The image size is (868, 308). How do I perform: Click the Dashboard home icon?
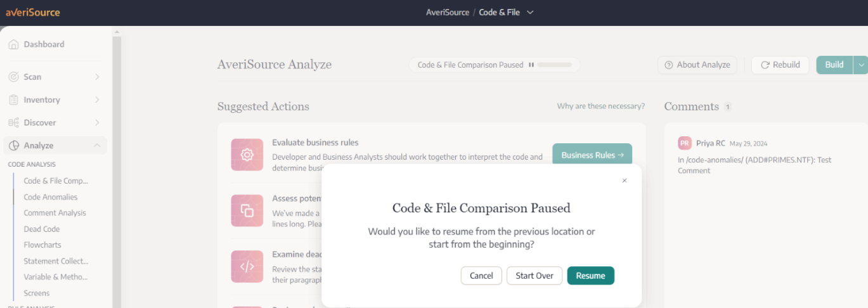pyautogui.click(x=13, y=44)
